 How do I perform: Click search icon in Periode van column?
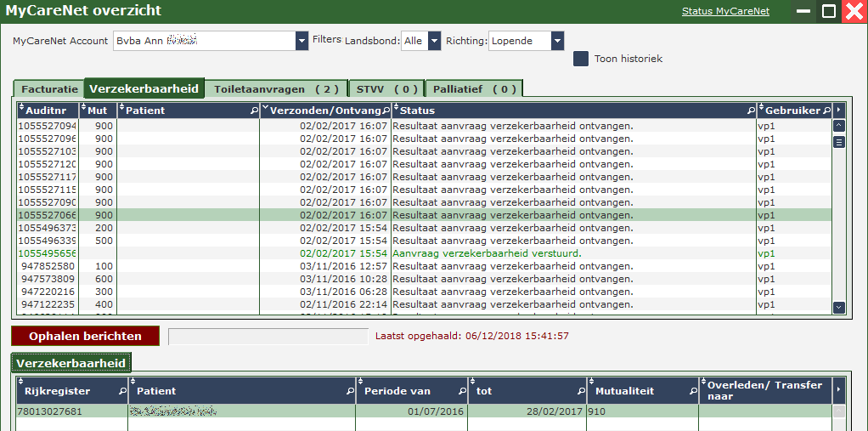461,391
